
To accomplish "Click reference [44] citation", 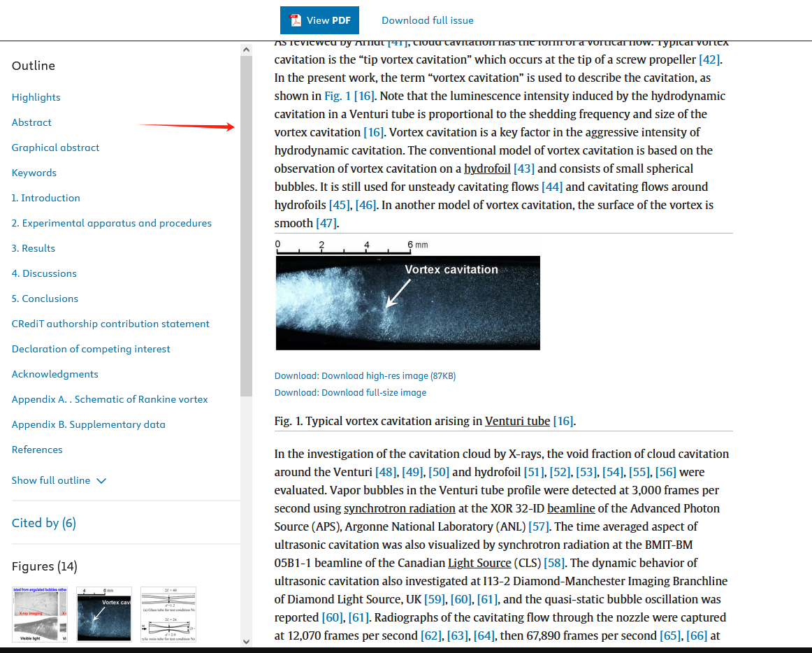I will 552,187.
